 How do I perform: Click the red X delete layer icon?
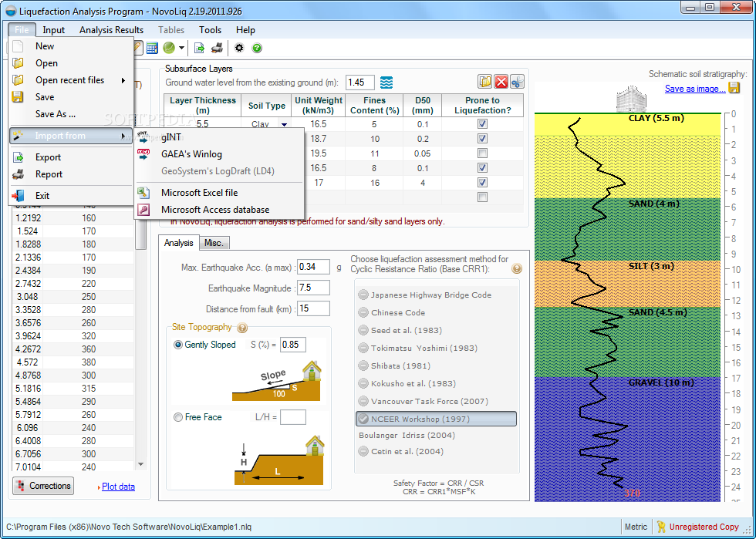501,82
